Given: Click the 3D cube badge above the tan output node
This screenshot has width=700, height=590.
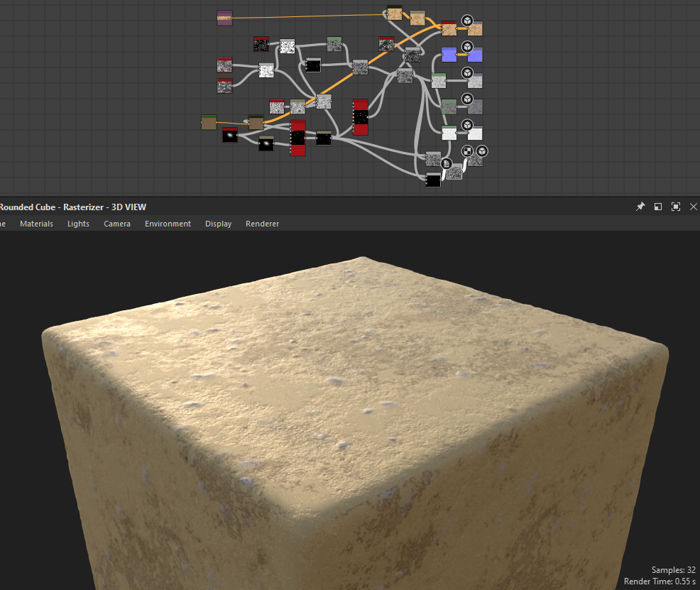Looking at the screenshot, I should pos(467,21).
